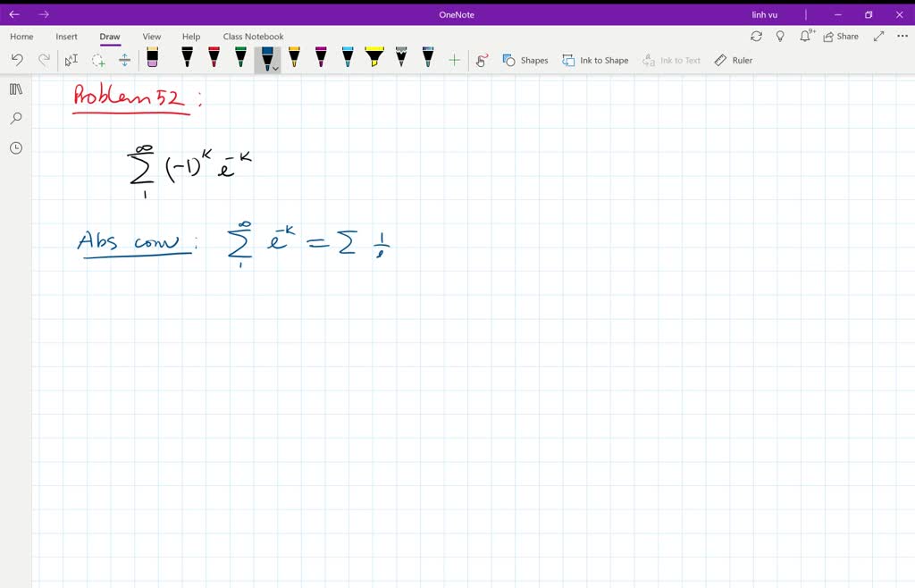
Task: Open the Class Notebook tab
Action: (x=253, y=36)
